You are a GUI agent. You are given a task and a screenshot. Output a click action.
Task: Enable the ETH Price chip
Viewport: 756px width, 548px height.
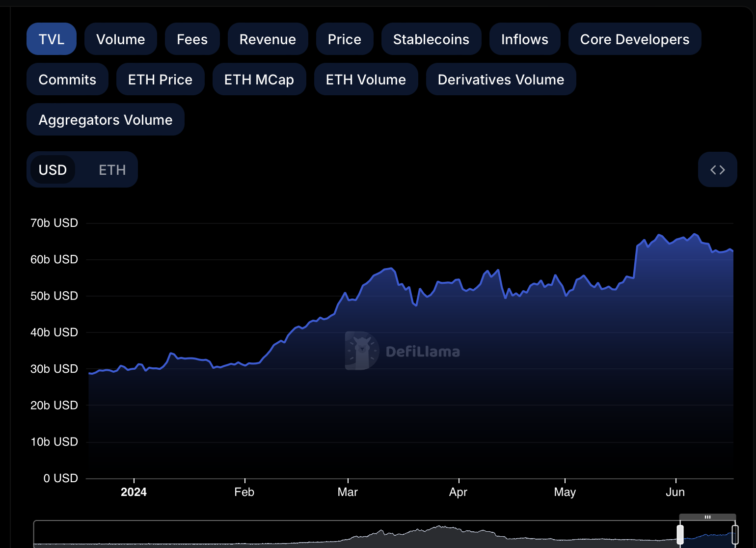161,79
